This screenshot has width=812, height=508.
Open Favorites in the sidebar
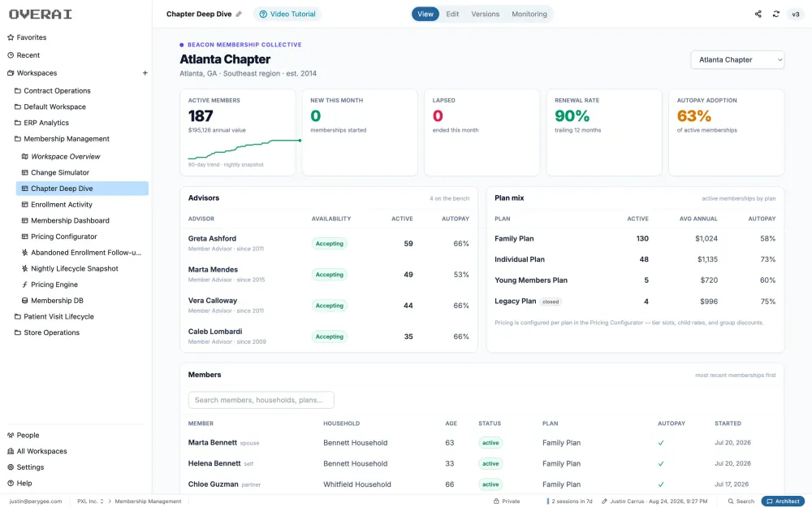(27, 37)
